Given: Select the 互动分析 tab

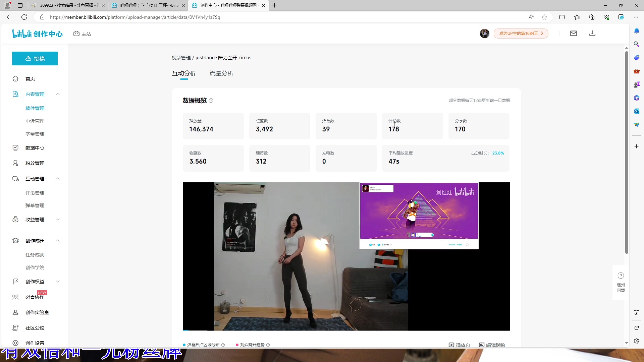Looking at the screenshot, I should [184, 73].
